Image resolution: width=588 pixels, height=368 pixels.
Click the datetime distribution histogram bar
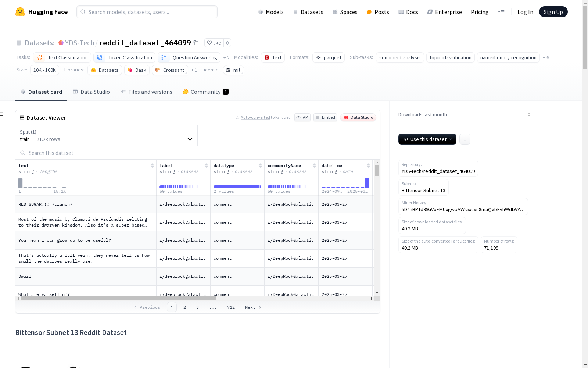(x=367, y=183)
